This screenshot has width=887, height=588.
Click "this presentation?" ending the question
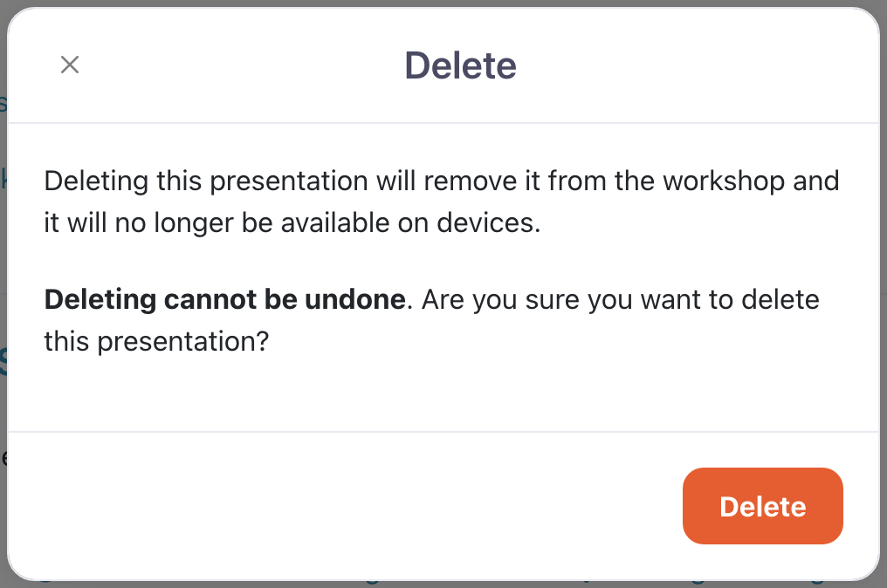tap(155, 341)
